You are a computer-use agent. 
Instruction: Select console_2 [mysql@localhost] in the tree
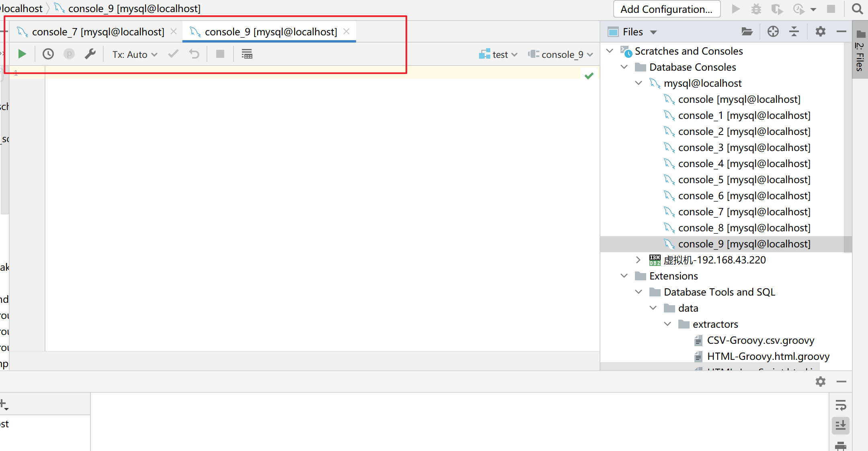726,131
